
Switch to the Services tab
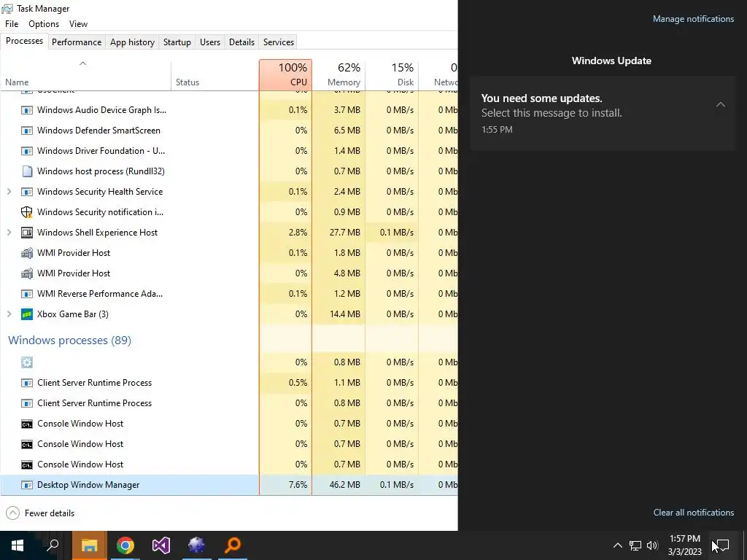click(279, 42)
